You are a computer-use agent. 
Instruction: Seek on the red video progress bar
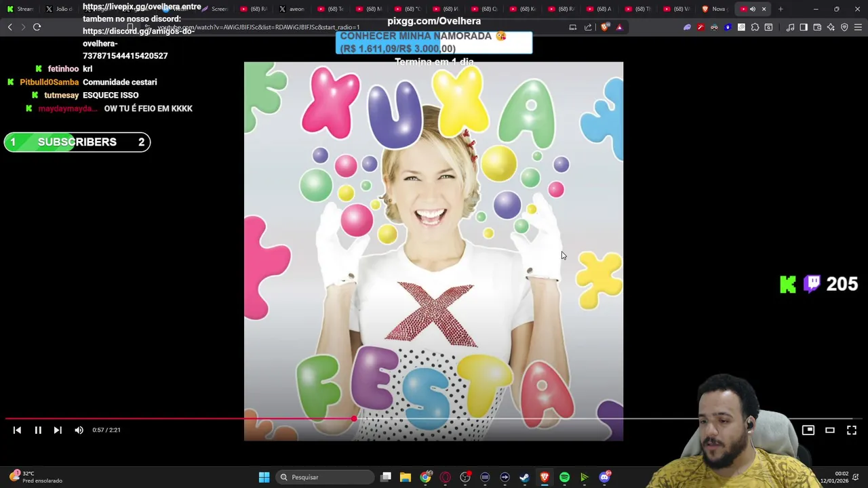click(x=434, y=419)
